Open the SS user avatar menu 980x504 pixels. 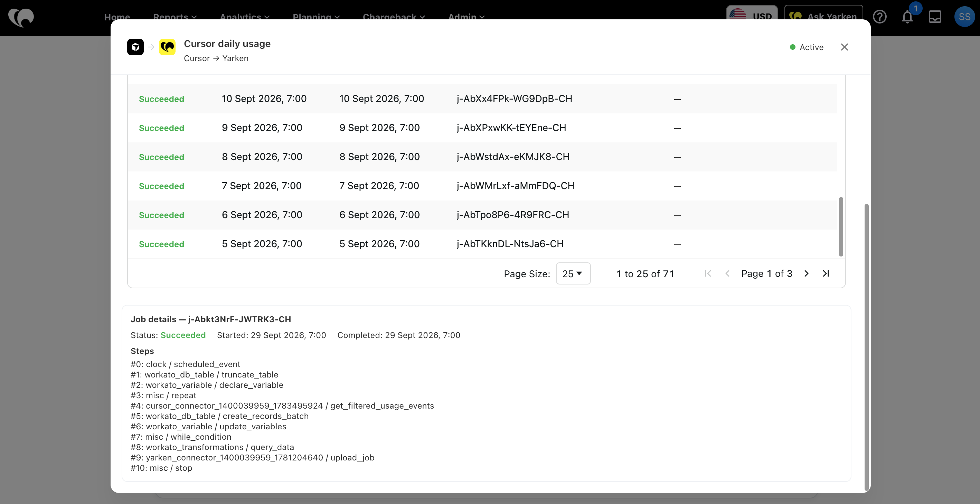pos(964,17)
